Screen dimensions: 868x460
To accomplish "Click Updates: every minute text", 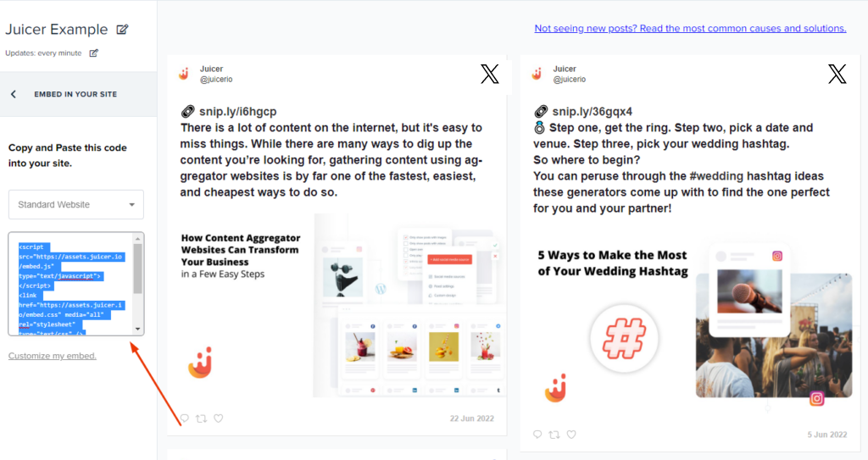I will (x=43, y=53).
